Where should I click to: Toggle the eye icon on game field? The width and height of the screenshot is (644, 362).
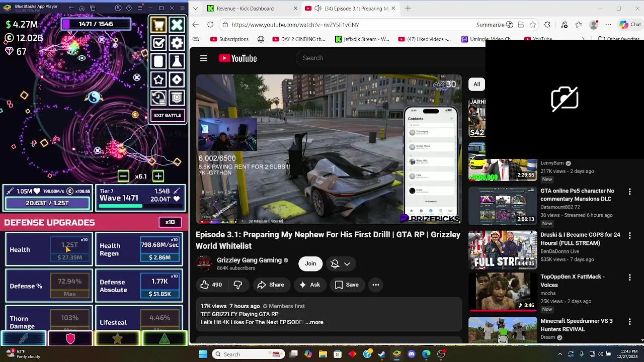tap(82, 58)
